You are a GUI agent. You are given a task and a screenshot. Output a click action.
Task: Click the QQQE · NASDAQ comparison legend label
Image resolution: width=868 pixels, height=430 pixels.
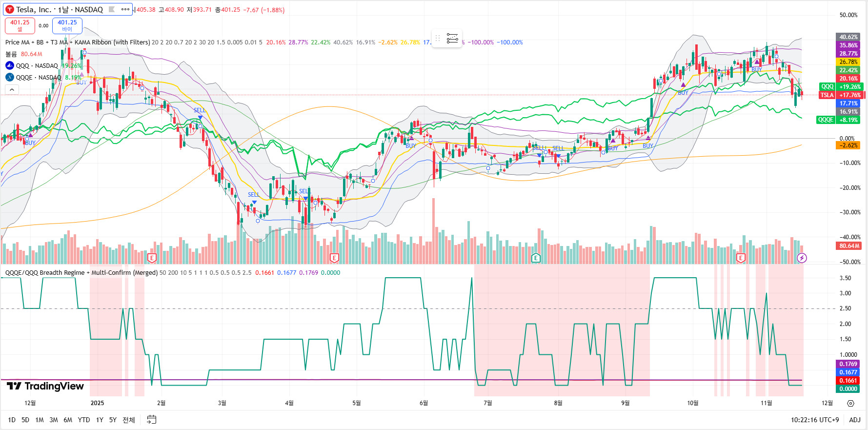pos(39,77)
